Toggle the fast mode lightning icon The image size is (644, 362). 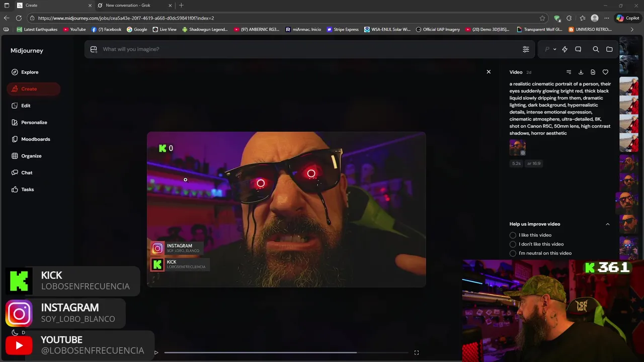[565, 49]
